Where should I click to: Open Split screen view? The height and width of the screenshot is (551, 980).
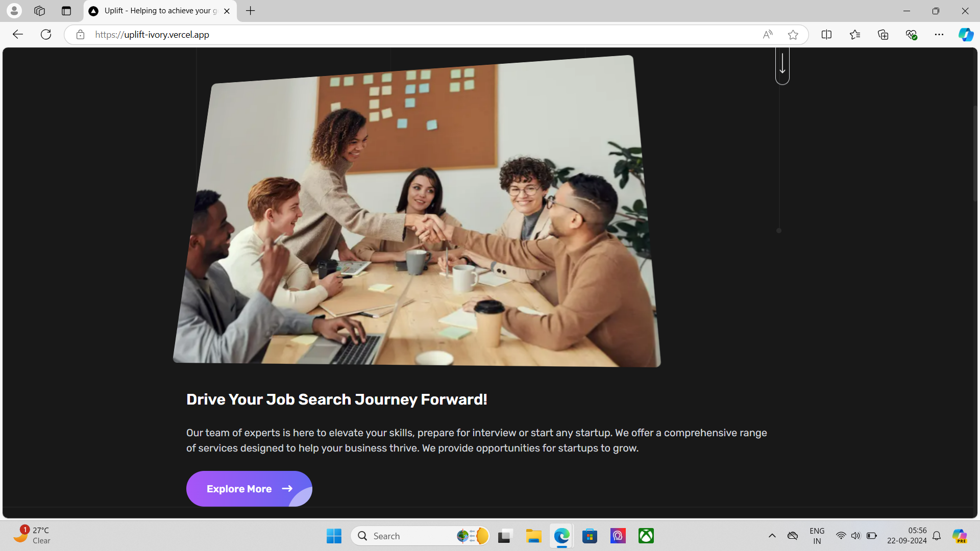point(826,34)
